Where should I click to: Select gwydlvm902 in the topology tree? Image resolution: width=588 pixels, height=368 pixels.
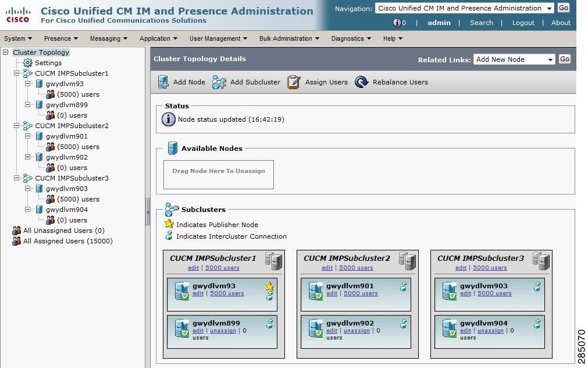tap(67, 157)
